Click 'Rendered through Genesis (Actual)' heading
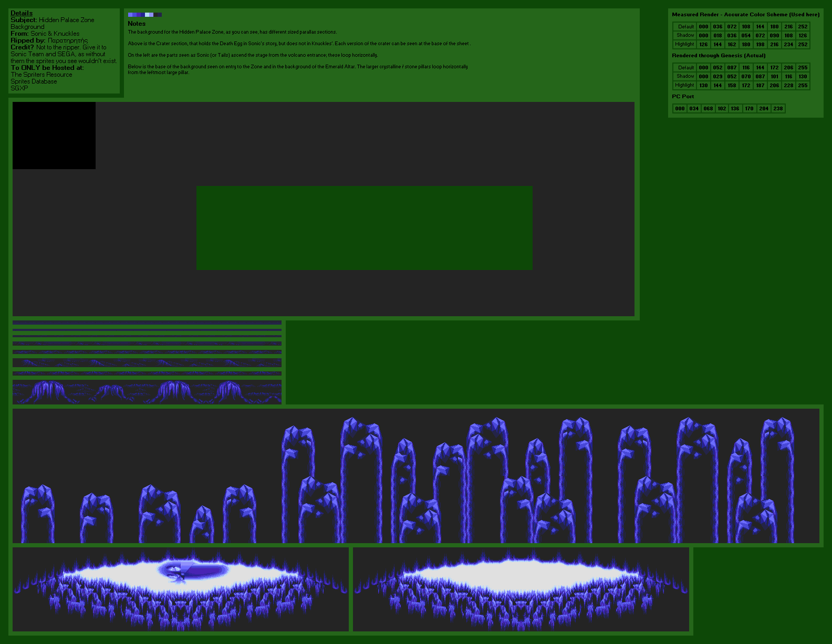Screen dimensions: 832x644 click(x=719, y=56)
